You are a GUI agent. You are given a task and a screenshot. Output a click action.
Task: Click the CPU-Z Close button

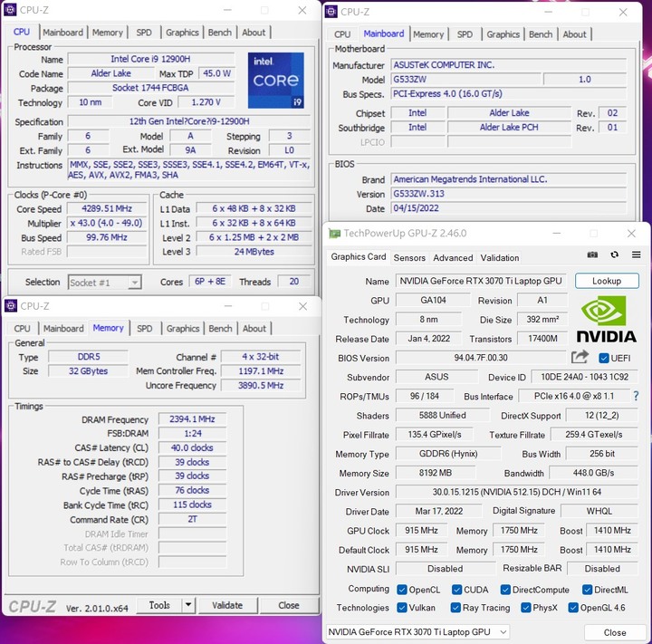pos(289,605)
